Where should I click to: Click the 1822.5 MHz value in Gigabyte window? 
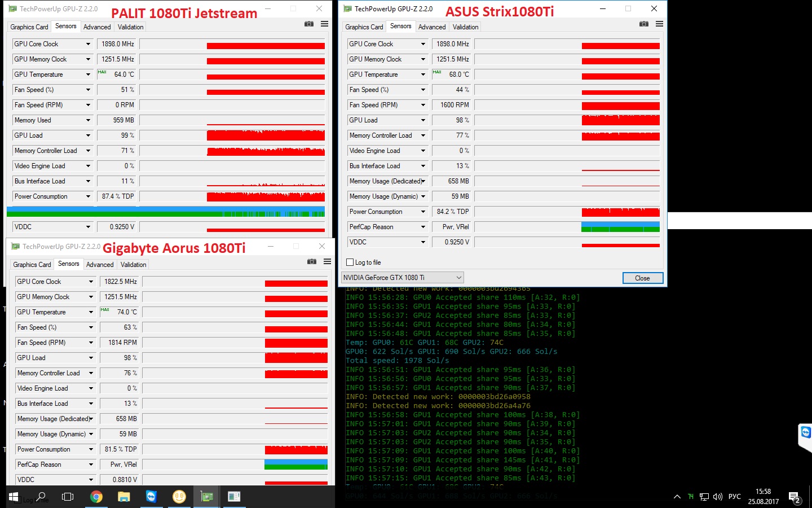click(120, 282)
